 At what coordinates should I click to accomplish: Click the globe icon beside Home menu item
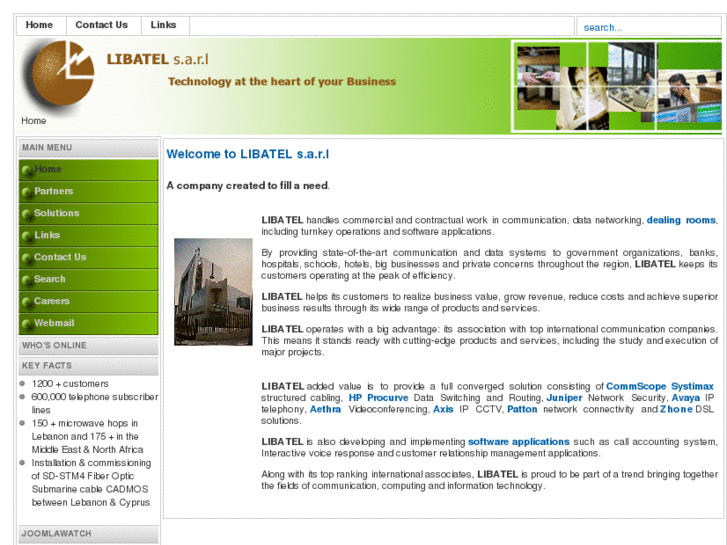[27, 170]
